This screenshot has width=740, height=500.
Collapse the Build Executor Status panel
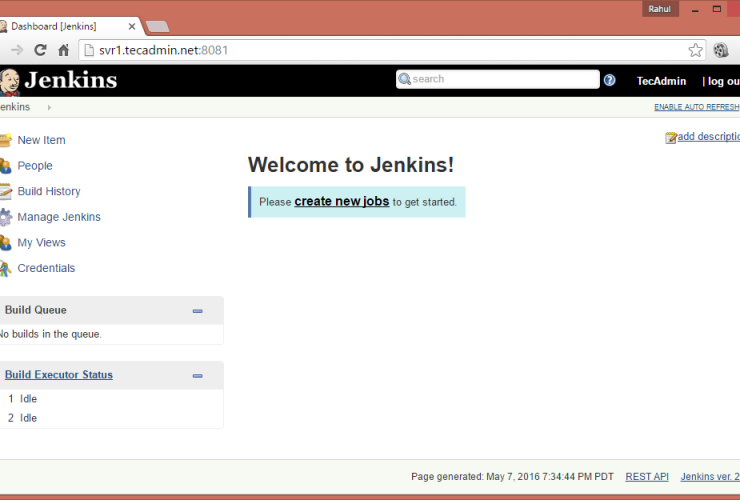(x=197, y=376)
